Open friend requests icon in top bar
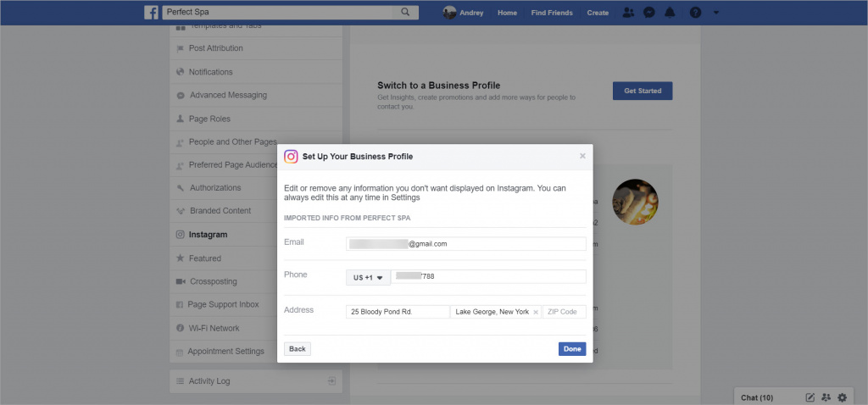 (628, 12)
